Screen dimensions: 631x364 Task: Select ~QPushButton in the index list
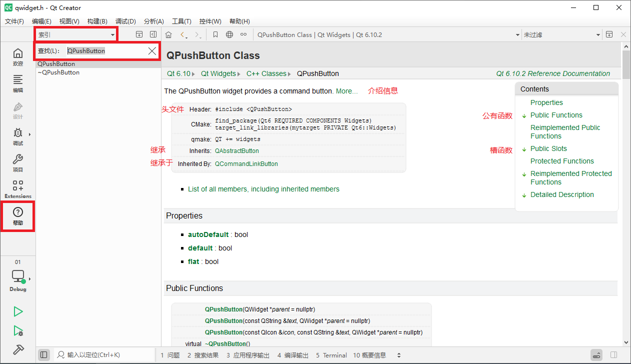point(58,72)
